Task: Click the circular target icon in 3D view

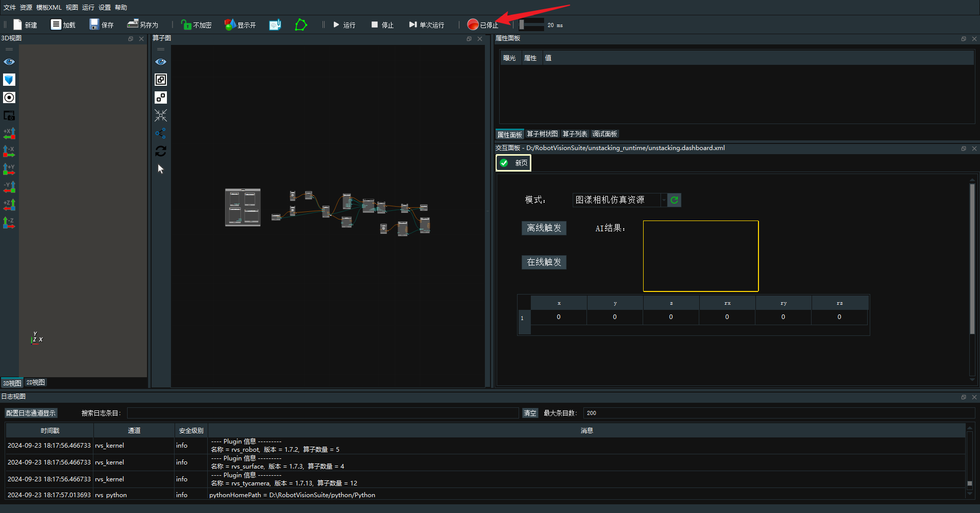Action: pos(9,97)
